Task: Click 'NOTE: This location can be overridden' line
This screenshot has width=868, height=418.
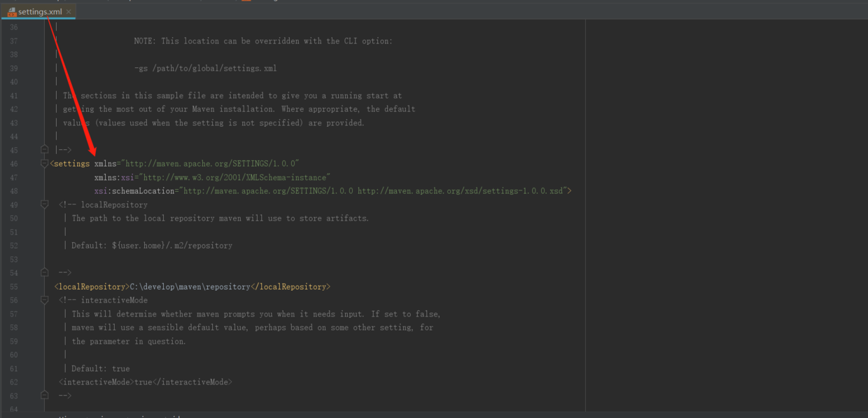Action: click(x=263, y=41)
